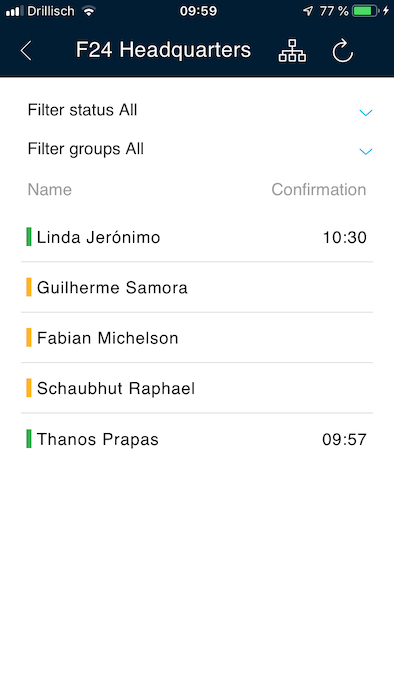Sort by Name column header
Image resolution: width=394 pixels, height=700 pixels.
(x=50, y=190)
